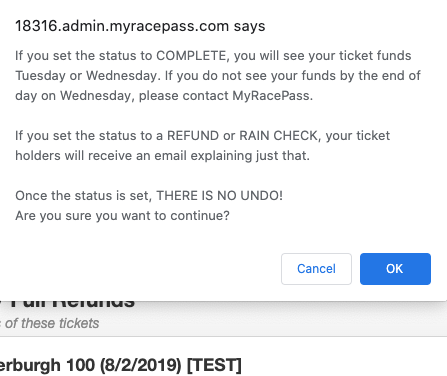The image size is (447, 376).
Task: Click the 18316.admin.myracepass.com says title
Action: 140,26
